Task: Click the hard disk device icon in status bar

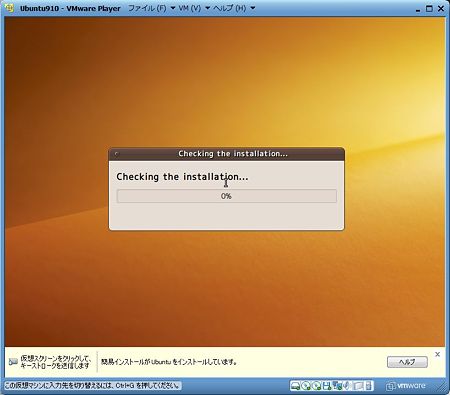Action: click(x=296, y=386)
